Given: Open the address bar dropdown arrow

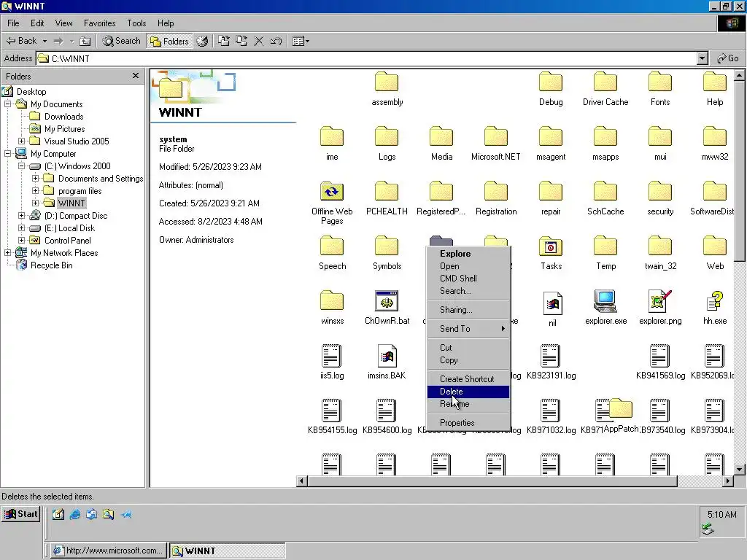Looking at the screenshot, I should tap(703, 58).
